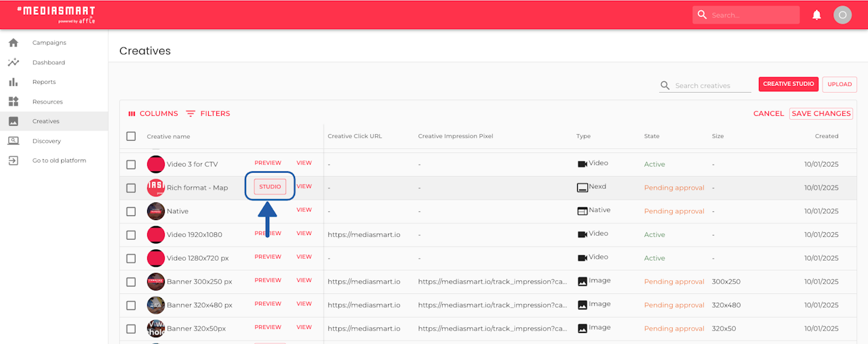Click the Native creative thumbnail
Viewport: 868px width, 344px height.
pyautogui.click(x=156, y=211)
